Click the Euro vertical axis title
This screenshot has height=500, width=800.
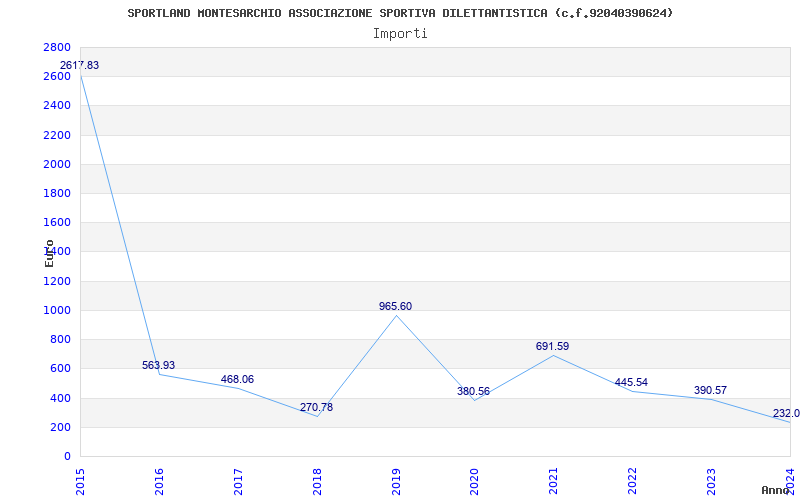[x=49, y=253]
